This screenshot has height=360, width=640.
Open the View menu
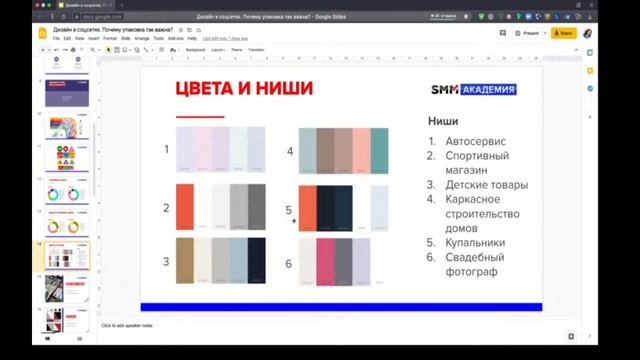pyautogui.click(x=80, y=38)
